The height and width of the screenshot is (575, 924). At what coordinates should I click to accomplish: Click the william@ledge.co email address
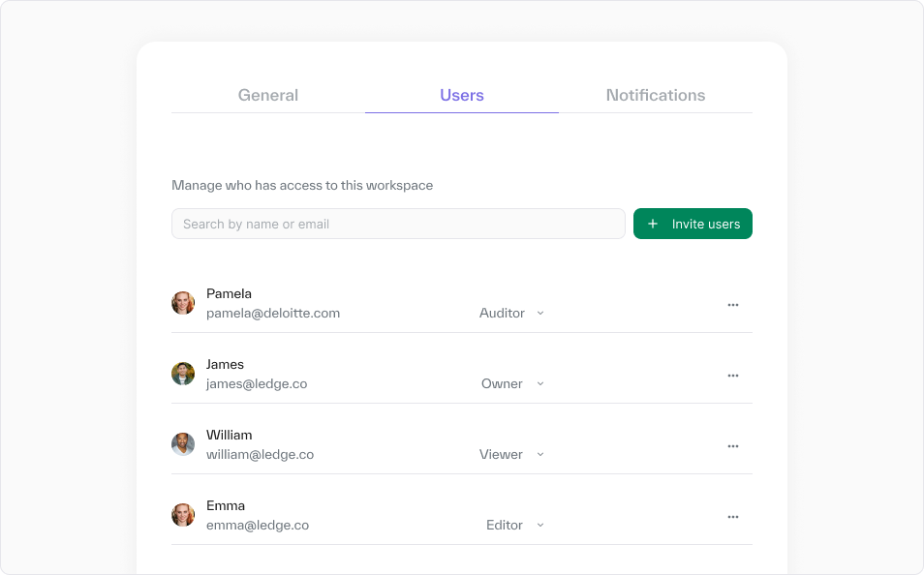[260, 455]
